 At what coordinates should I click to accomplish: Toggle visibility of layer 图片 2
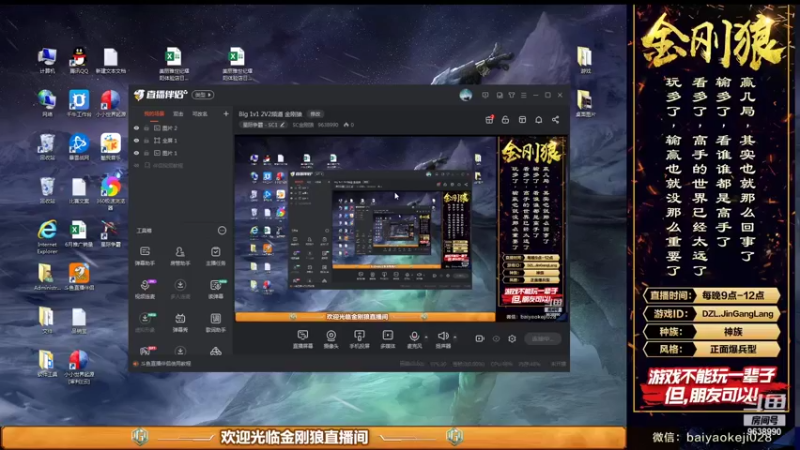click(x=136, y=128)
